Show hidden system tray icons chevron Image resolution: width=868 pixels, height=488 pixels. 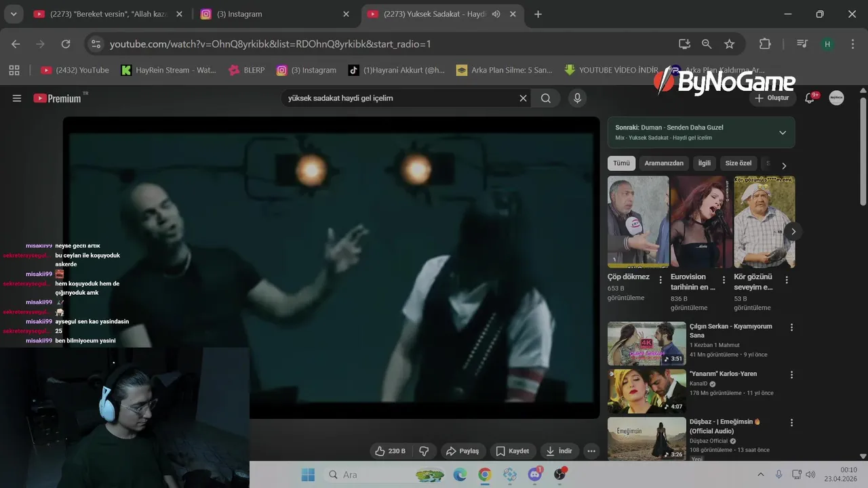(x=760, y=474)
